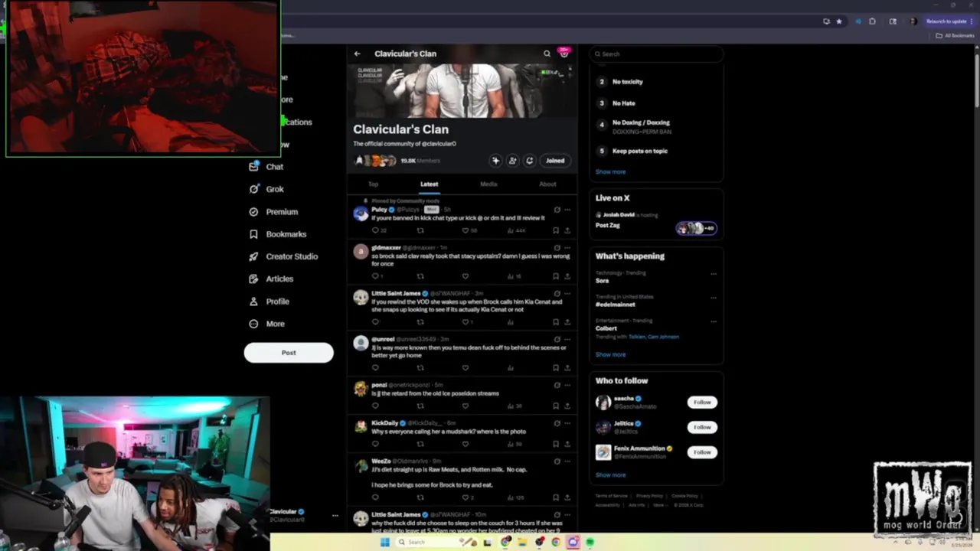Repost ponzi's post

click(420, 406)
